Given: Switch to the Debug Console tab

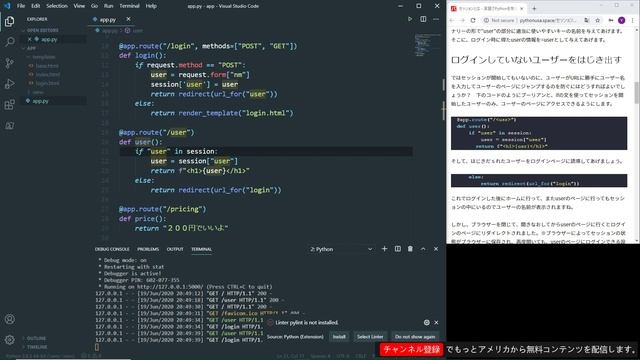Looking at the screenshot, I should (112, 249).
